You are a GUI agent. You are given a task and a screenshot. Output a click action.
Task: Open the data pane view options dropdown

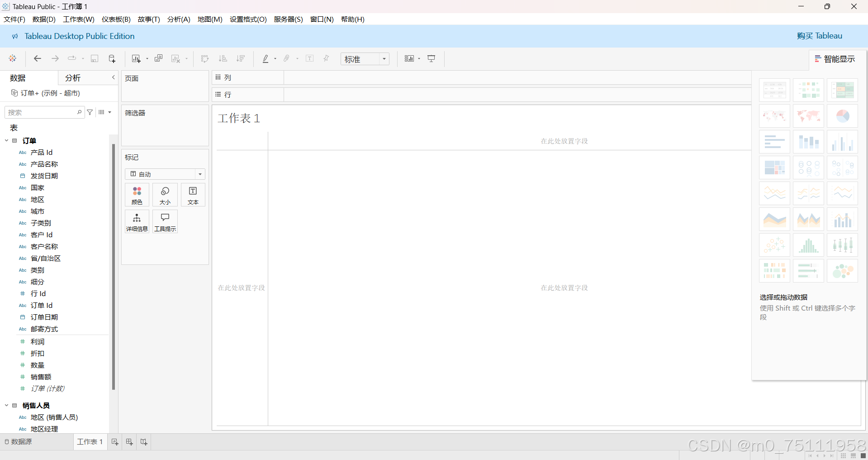point(105,112)
